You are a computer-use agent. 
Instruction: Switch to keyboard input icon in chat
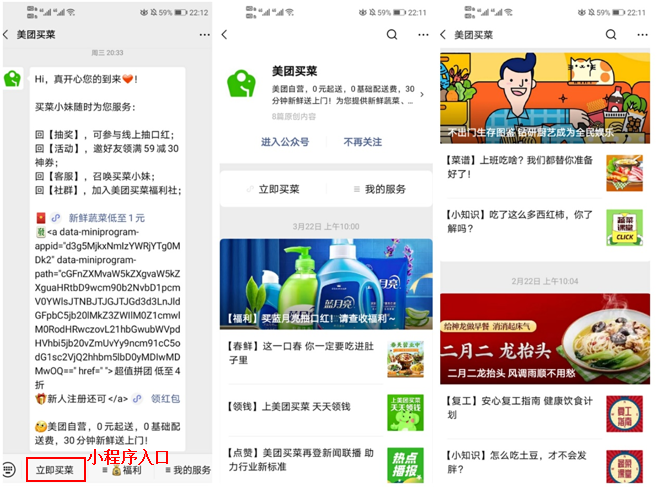9,469
